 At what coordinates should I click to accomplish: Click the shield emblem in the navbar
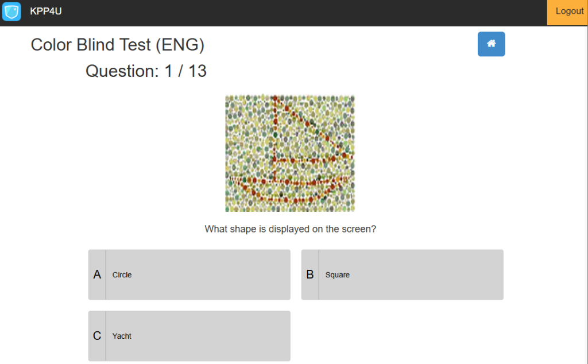(x=10, y=11)
